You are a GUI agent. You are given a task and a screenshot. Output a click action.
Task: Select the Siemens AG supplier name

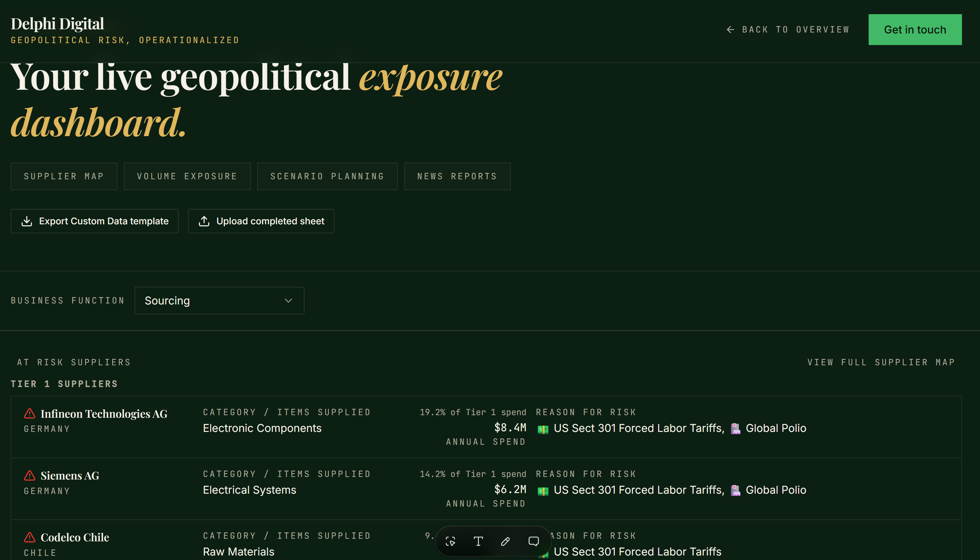(70, 476)
